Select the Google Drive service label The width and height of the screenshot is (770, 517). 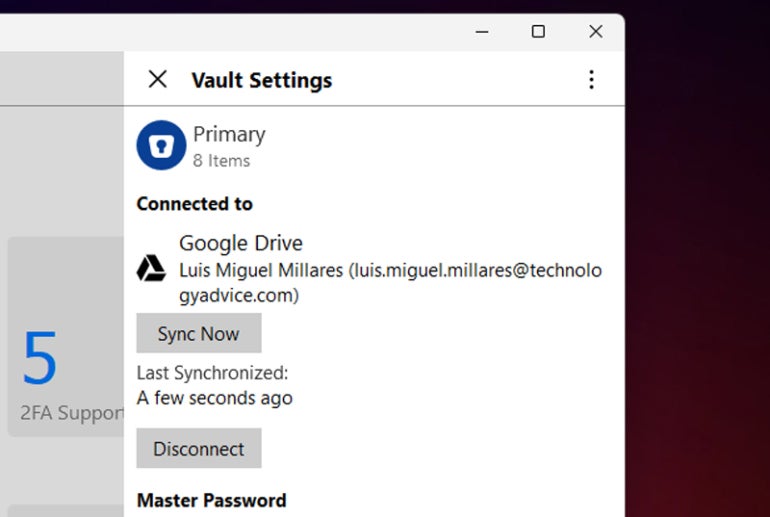pyautogui.click(x=240, y=243)
